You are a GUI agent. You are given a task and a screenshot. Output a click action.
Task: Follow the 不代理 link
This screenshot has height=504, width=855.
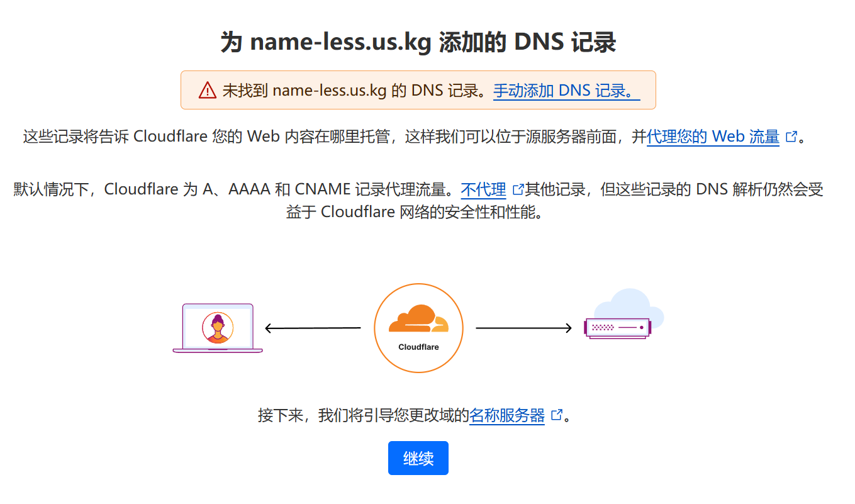(x=483, y=189)
